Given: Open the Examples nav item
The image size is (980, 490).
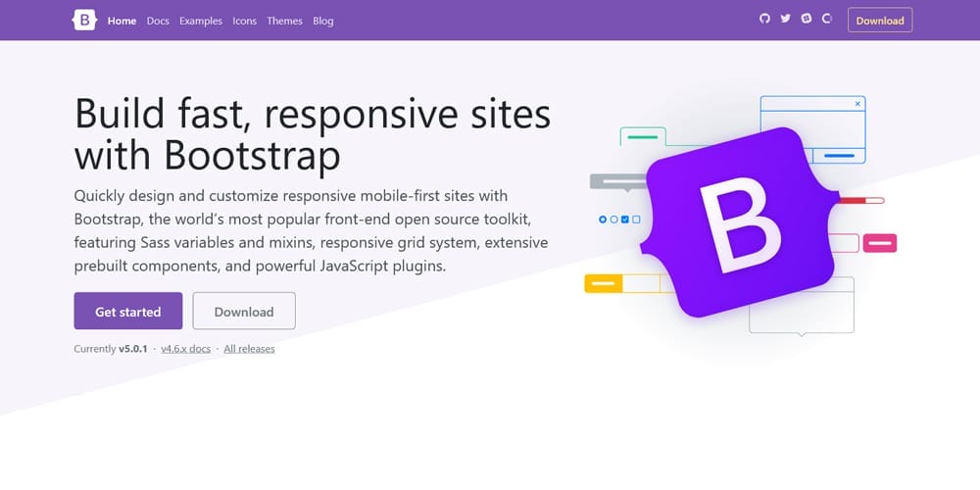Looking at the screenshot, I should (x=201, y=21).
